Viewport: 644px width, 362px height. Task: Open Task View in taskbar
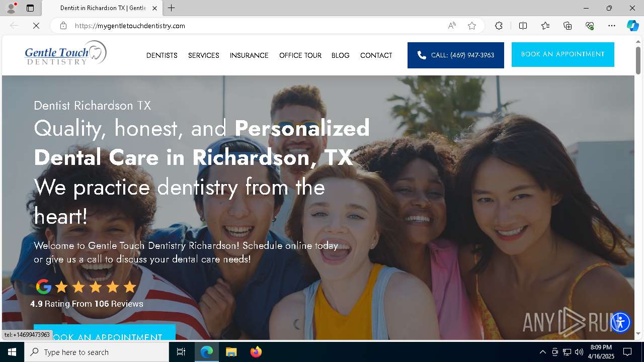(x=181, y=352)
